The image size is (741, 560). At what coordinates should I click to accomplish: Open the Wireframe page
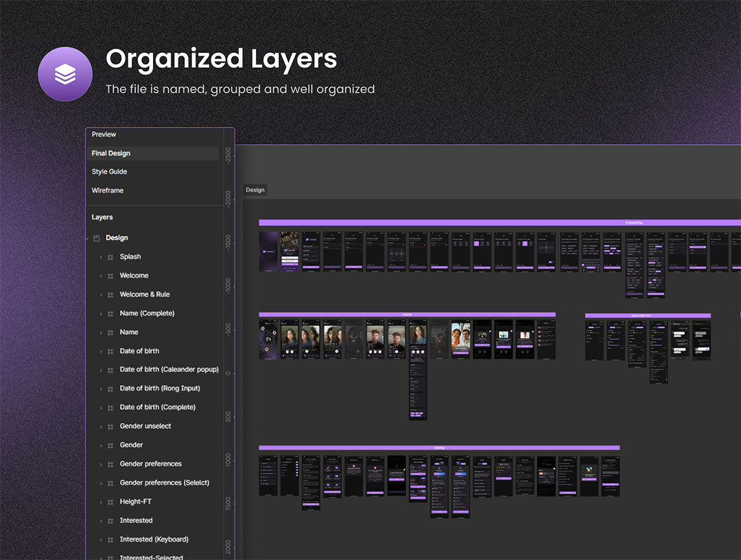[108, 190]
